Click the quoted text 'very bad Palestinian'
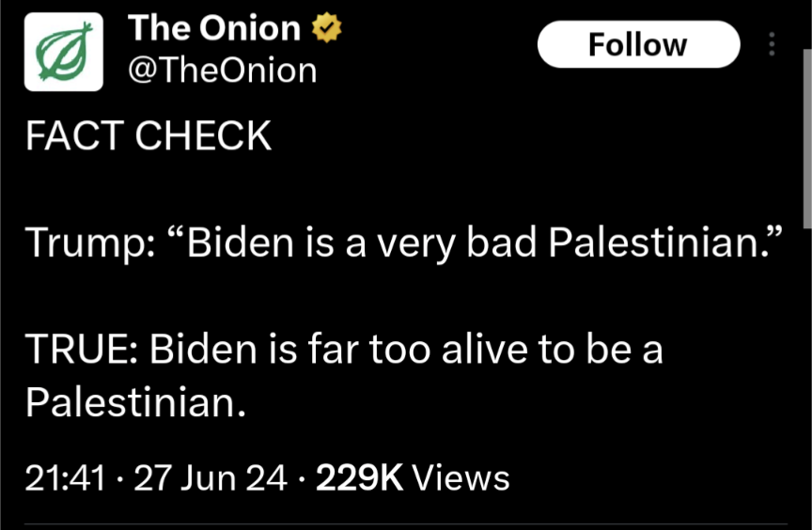This screenshot has height=530, width=812. (575, 243)
